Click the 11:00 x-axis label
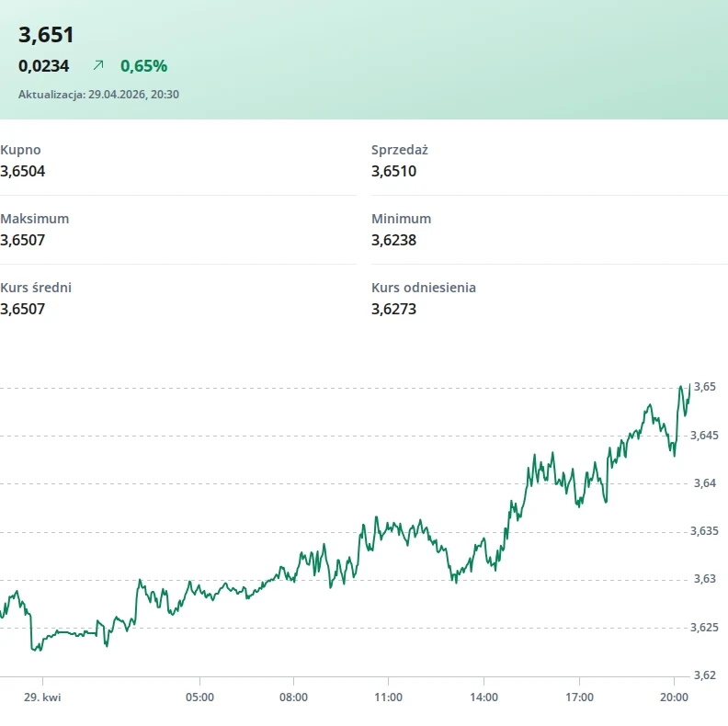 coord(389,698)
